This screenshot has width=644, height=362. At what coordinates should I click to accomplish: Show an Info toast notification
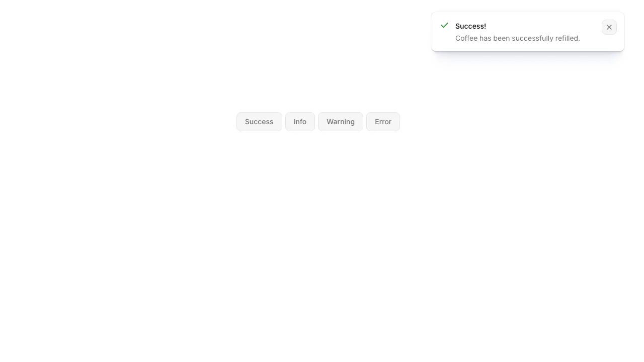[300, 122]
